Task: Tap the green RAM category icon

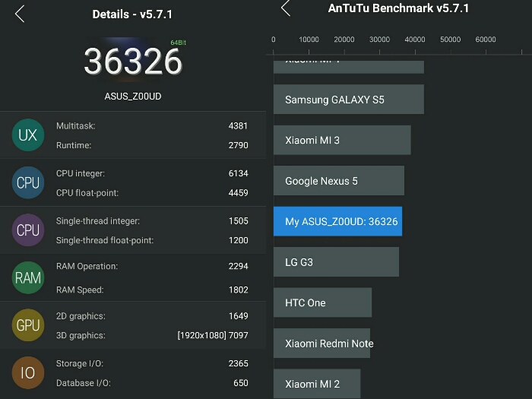Action: coord(28,277)
